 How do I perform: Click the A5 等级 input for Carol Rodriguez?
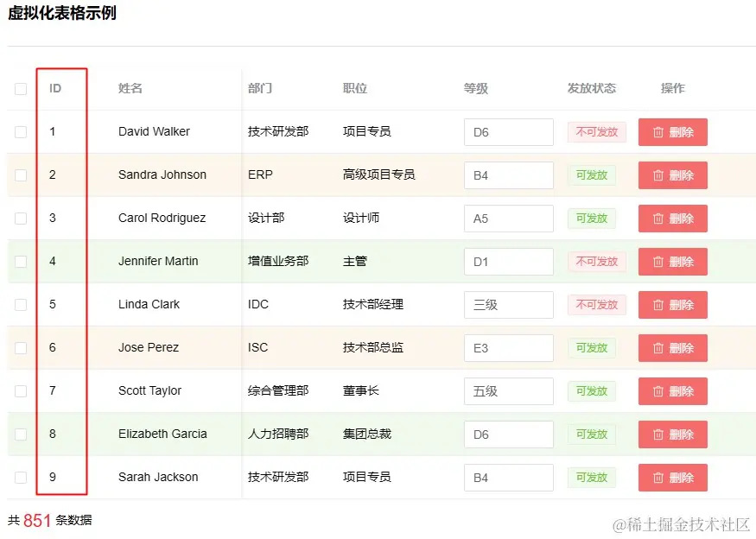pos(509,219)
